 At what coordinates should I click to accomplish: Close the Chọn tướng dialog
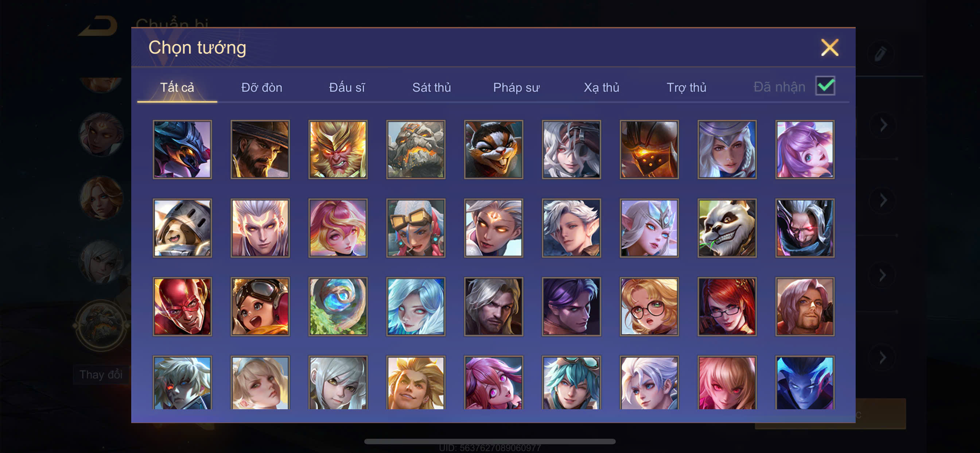coord(829,47)
